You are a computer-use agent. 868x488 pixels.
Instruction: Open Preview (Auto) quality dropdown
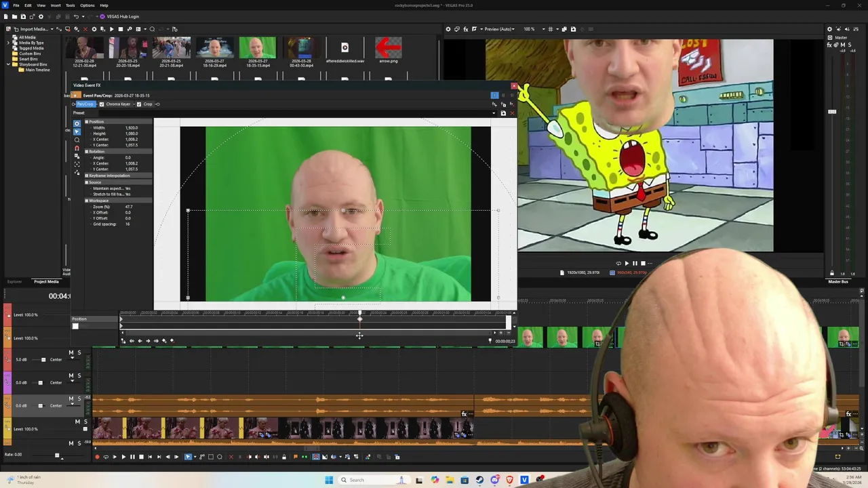point(500,29)
